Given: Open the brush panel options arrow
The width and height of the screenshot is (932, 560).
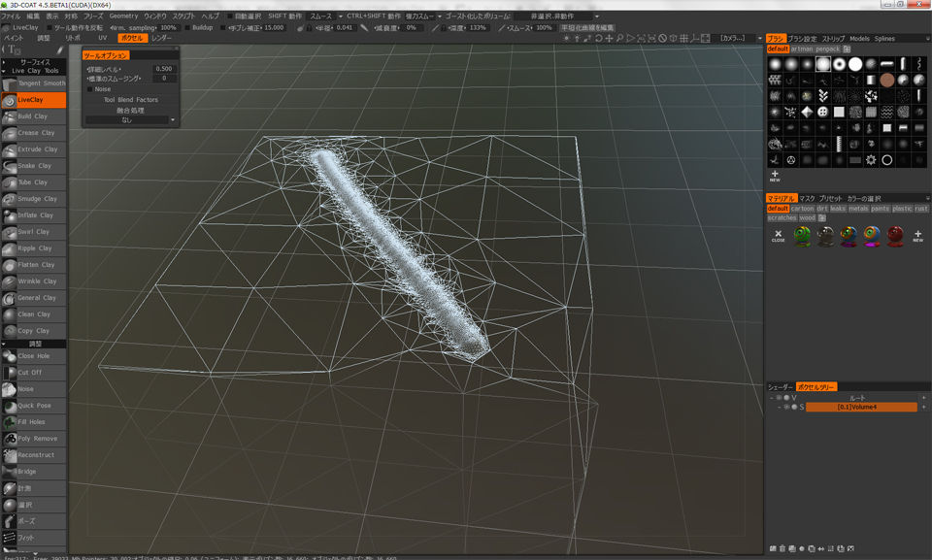Looking at the screenshot, I should [927, 39].
